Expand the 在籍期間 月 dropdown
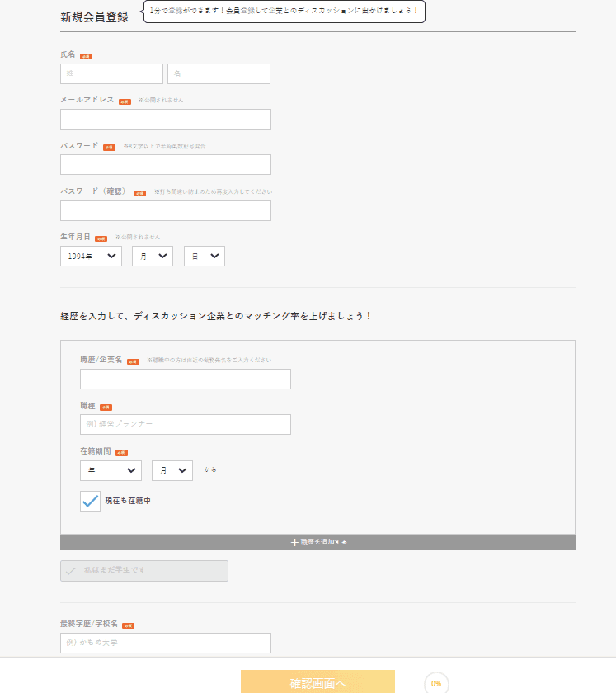 (172, 470)
